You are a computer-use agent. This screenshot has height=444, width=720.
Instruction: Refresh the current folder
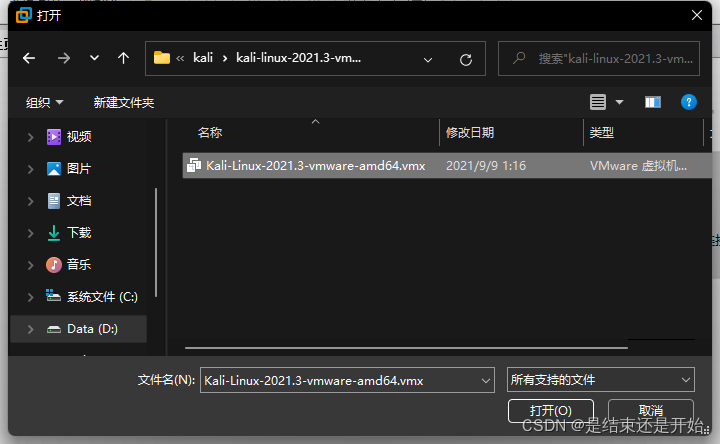coord(466,60)
